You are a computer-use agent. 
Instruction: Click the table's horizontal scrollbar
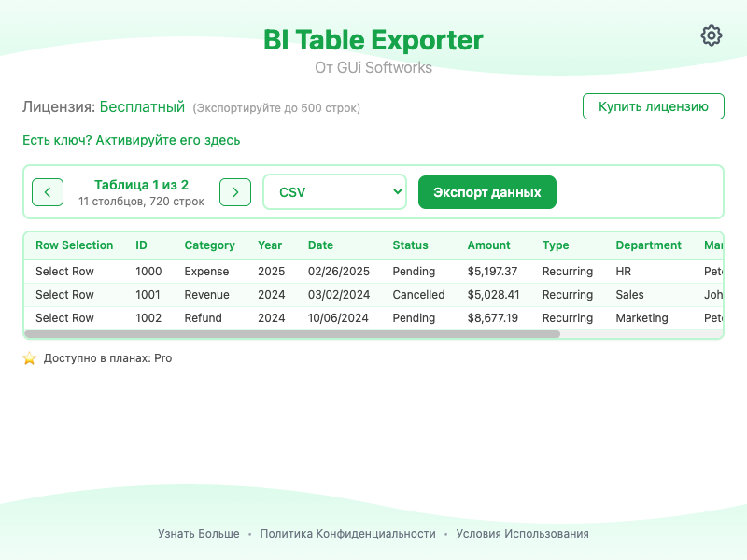click(291, 333)
